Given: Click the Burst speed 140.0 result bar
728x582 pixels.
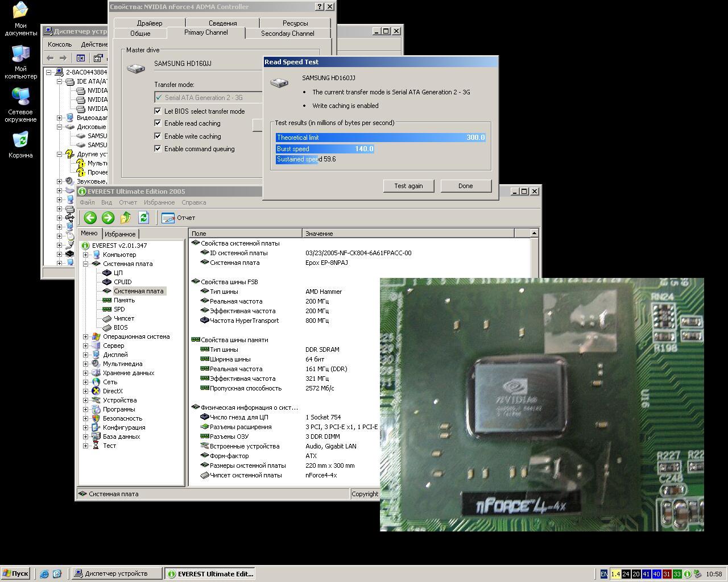Looking at the screenshot, I should click(325, 149).
